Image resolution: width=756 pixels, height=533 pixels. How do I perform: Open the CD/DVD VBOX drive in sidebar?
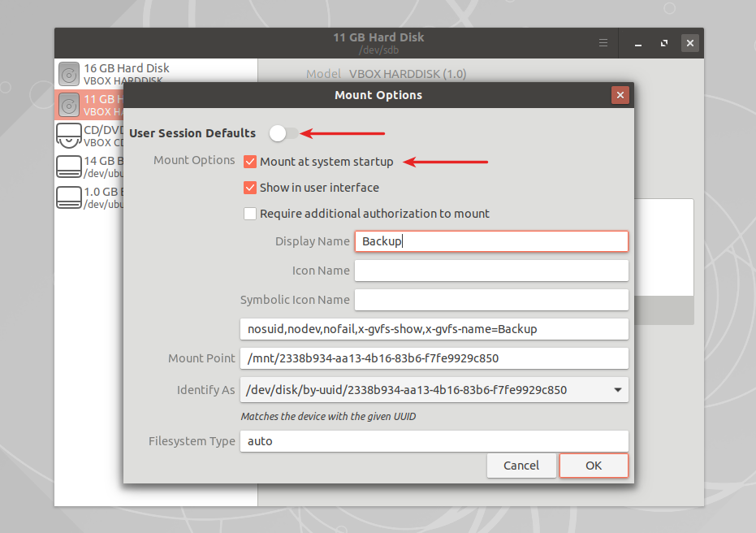68,136
